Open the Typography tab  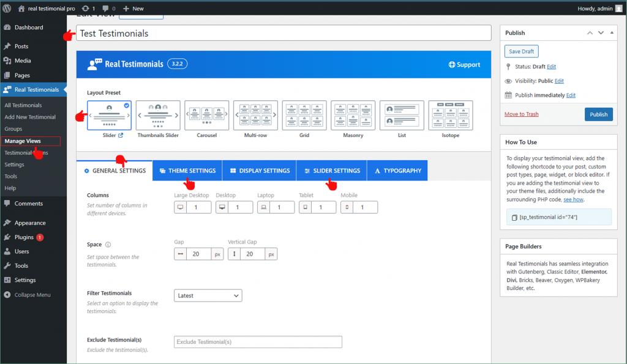(x=397, y=171)
